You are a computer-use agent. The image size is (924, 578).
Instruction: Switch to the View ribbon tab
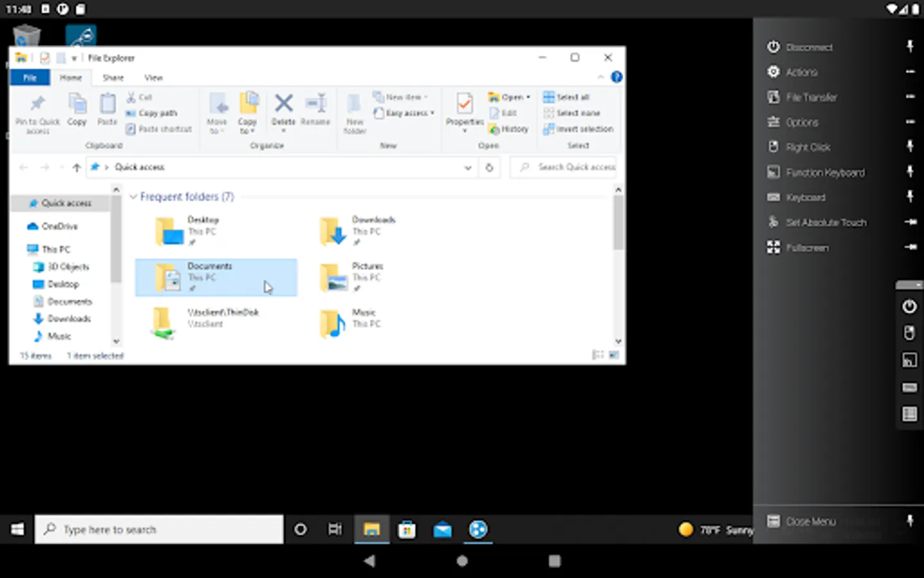coord(153,78)
